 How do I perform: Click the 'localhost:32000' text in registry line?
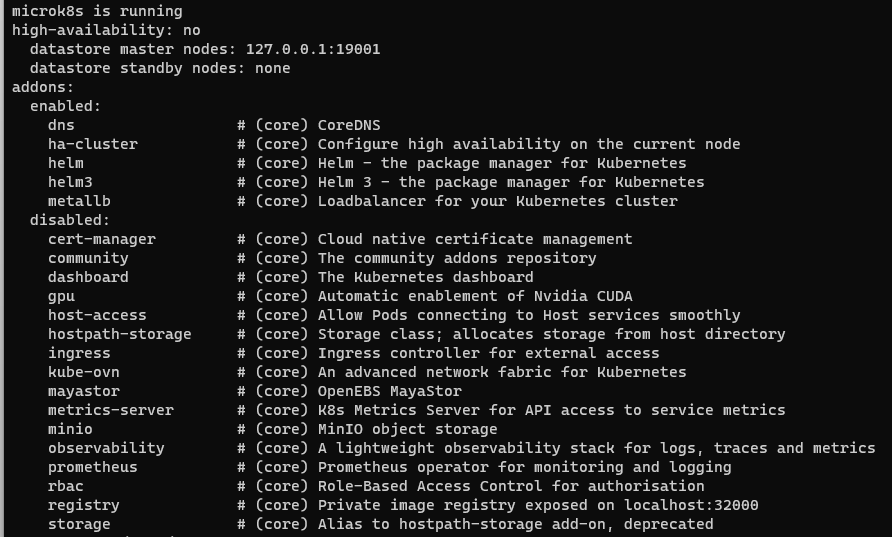(x=691, y=505)
